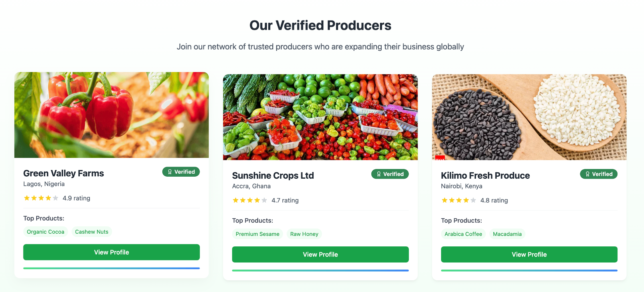The image size is (644, 292).
Task: Click View Profile for Green Valley Farms
Action: pyautogui.click(x=111, y=252)
